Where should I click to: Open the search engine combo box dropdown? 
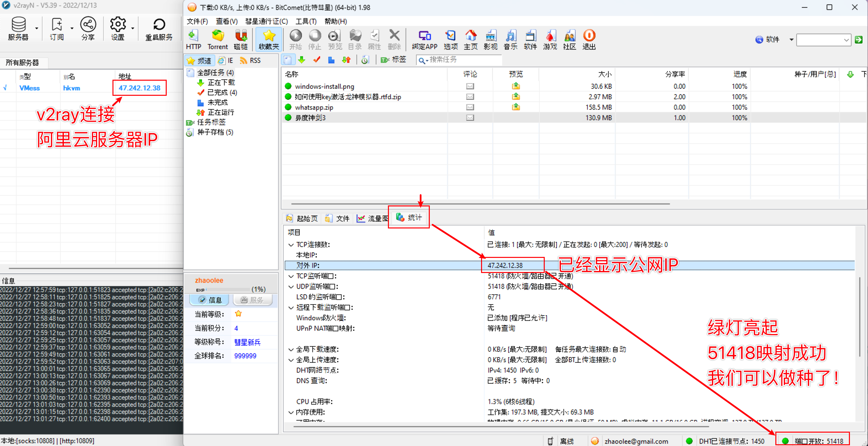tap(846, 40)
